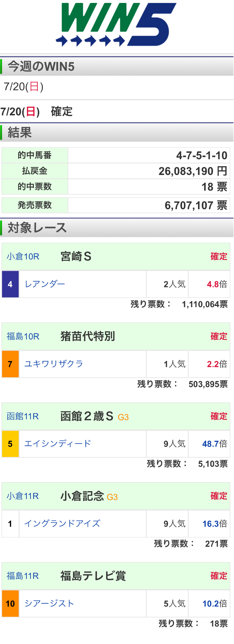Open horse エイシンディード details

click(x=57, y=444)
